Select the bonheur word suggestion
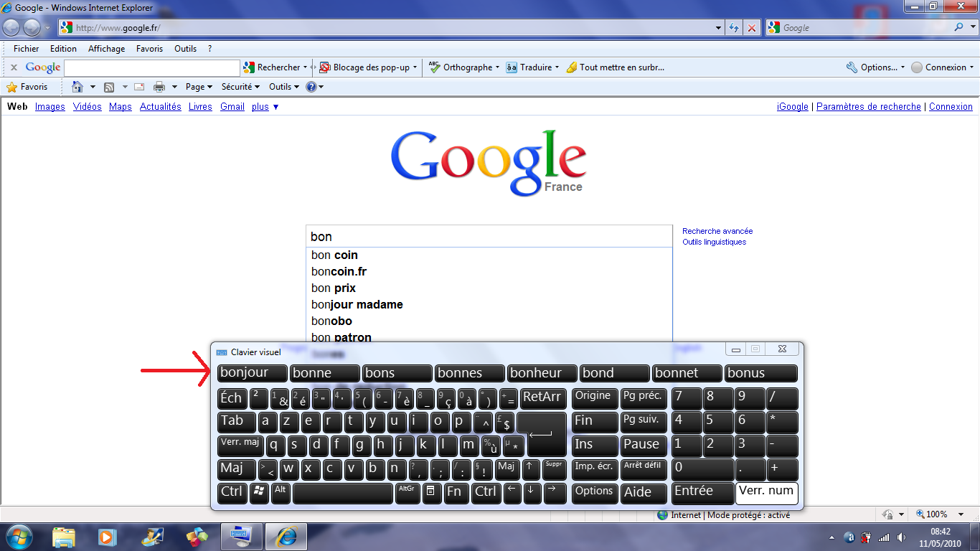The height and width of the screenshot is (551, 980). pyautogui.click(x=542, y=373)
